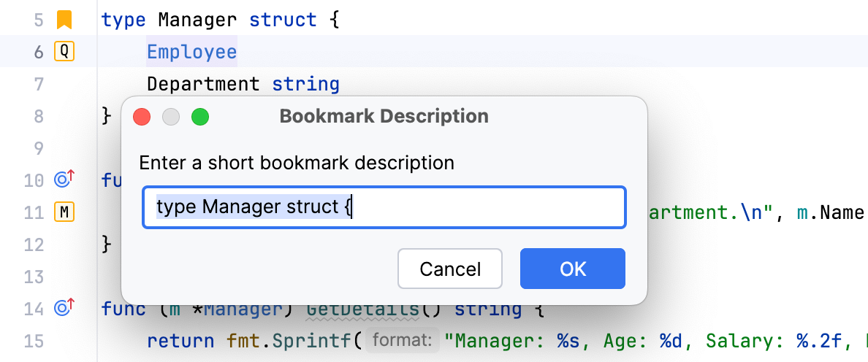
Task: Click the gray minimize button on dialog
Action: tap(171, 117)
